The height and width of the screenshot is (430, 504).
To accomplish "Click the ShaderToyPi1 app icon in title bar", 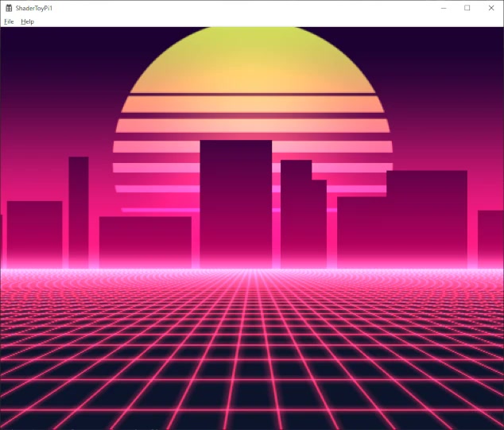I will click(x=9, y=8).
